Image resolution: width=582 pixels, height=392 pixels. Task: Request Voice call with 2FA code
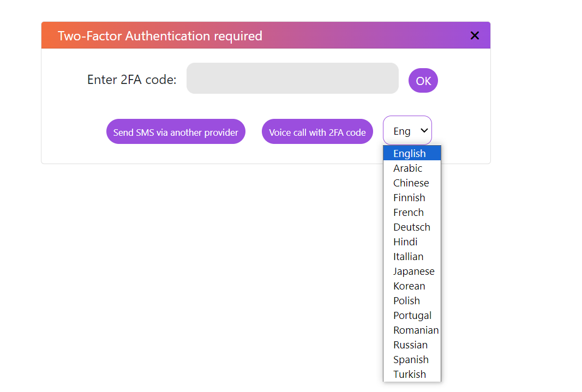tap(317, 132)
